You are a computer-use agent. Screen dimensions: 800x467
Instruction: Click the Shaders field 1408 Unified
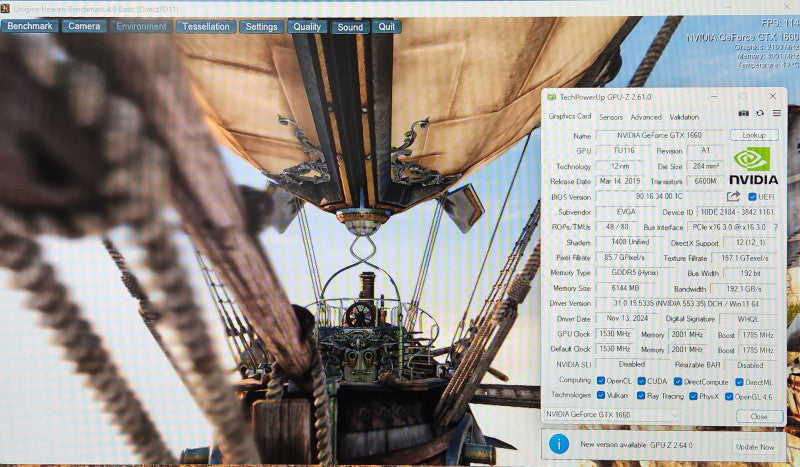point(630,242)
